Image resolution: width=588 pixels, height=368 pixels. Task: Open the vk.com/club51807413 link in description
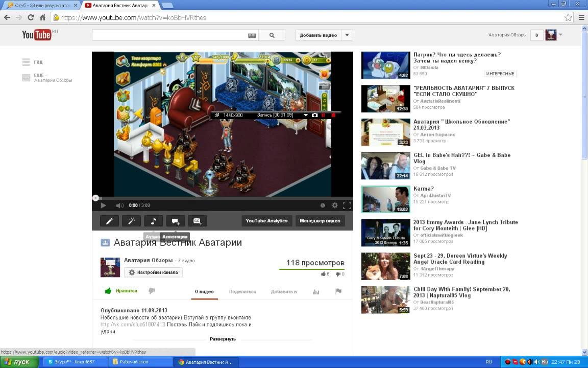133,325
